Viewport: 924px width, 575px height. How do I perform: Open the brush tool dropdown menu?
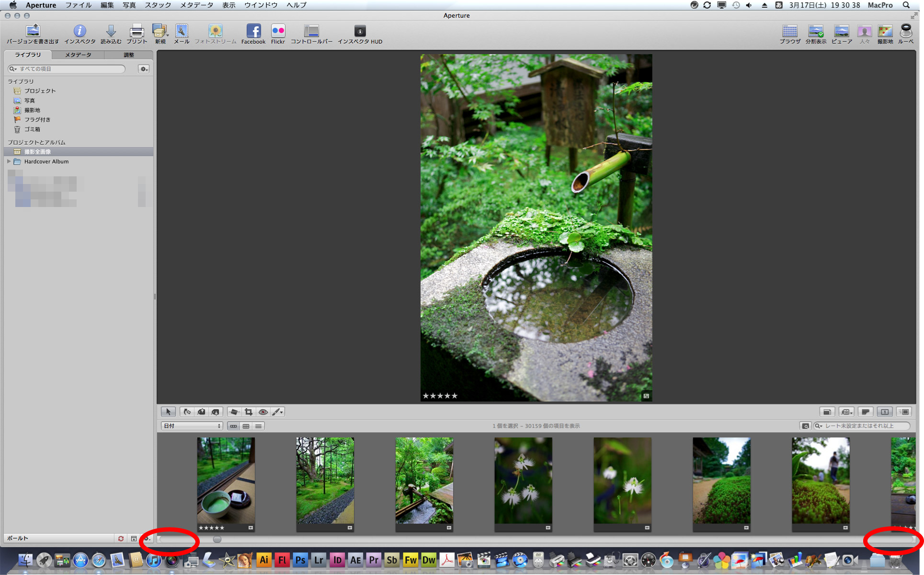282,412
